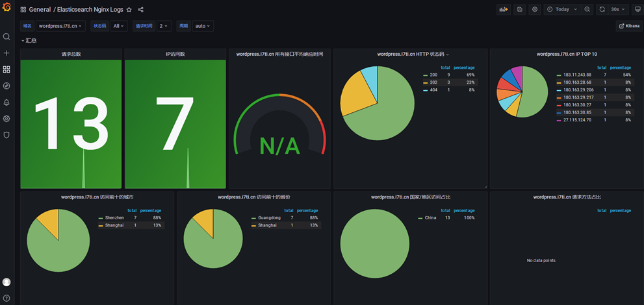644x305 pixels.
Task: Open the Server Admin shield icon
Action: point(6,135)
